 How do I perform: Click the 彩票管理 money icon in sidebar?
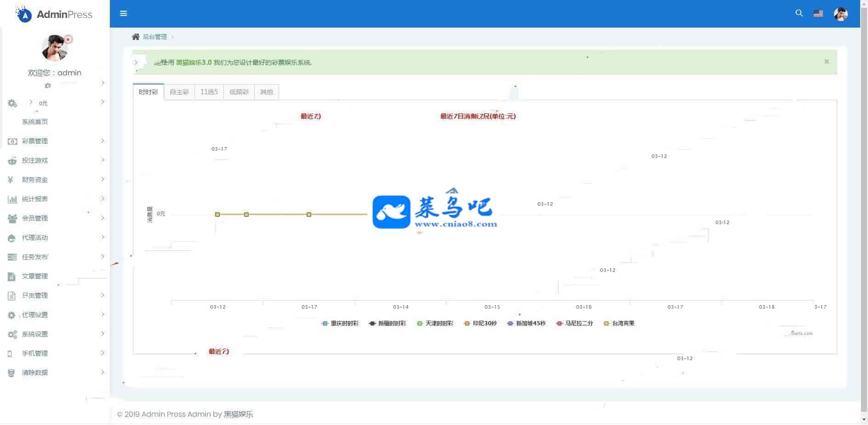(12, 141)
